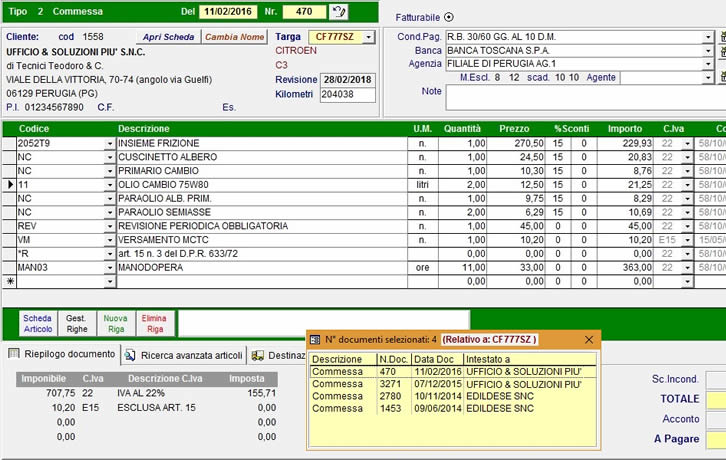Image resolution: width=726 pixels, height=460 pixels.
Task: Click the quantity 11,00 for MANODOPERA
Action: click(x=462, y=268)
